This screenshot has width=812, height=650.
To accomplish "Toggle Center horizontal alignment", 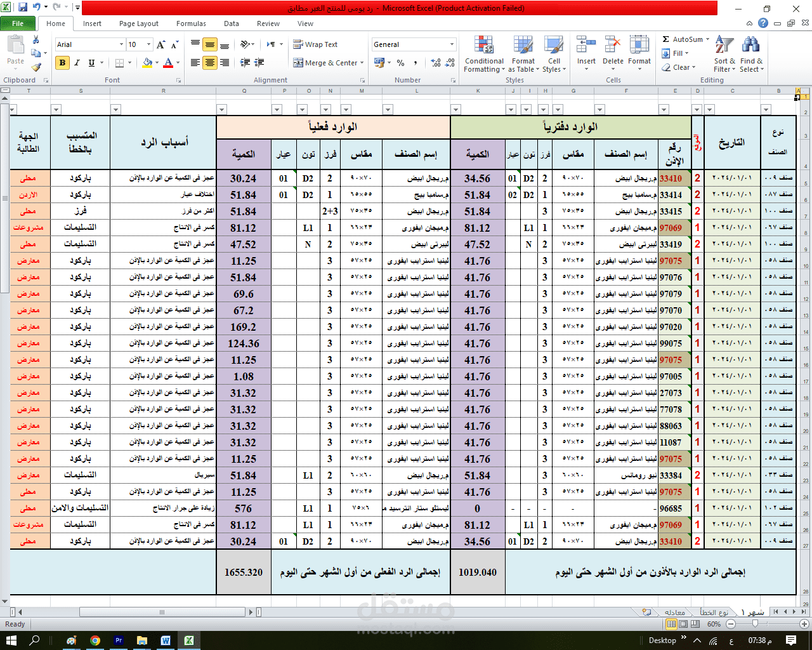I will click(209, 63).
